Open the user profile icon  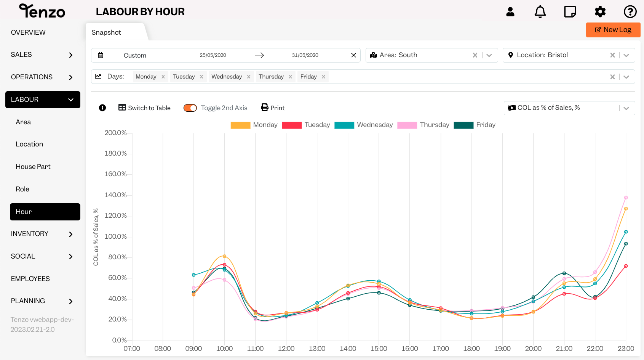(510, 12)
